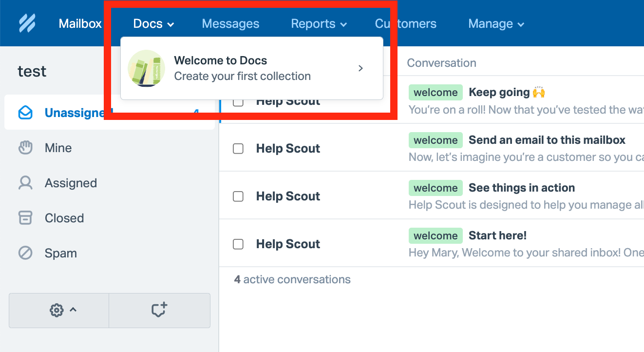Expand the Reports dropdown menu
Viewport: 644px width, 352px height.
[319, 23]
